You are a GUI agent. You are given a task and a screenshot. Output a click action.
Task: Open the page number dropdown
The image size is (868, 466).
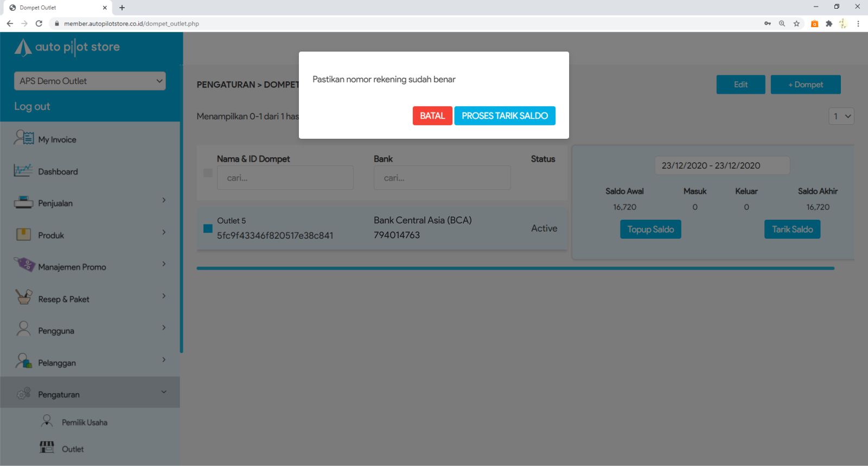841,116
